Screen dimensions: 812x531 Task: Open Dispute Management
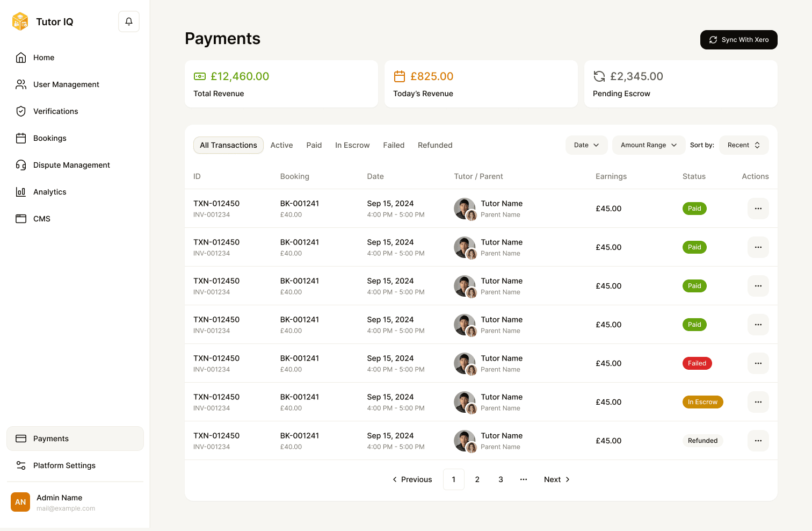(x=75, y=165)
